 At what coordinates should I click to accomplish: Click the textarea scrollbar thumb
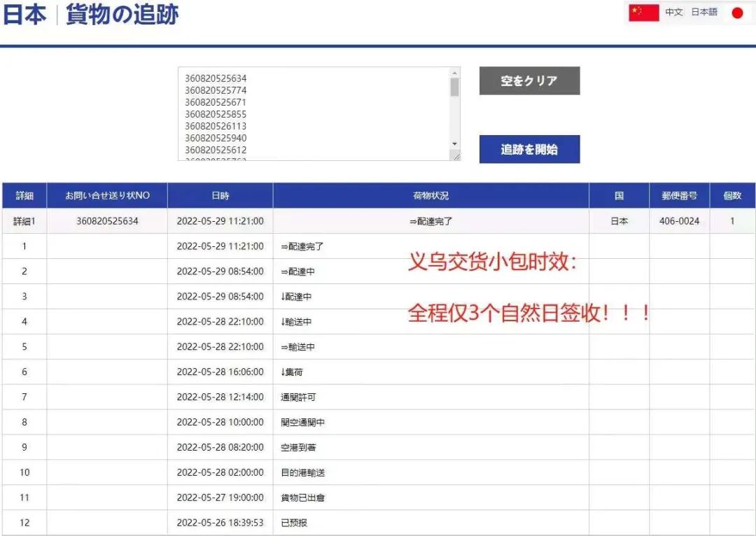pos(454,87)
